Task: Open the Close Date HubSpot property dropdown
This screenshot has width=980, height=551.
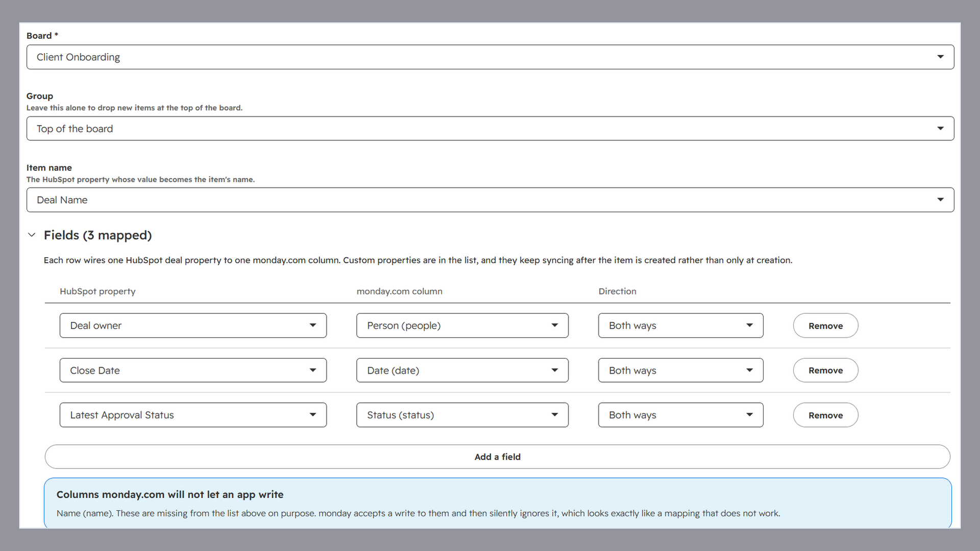Action: tap(193, 370)
